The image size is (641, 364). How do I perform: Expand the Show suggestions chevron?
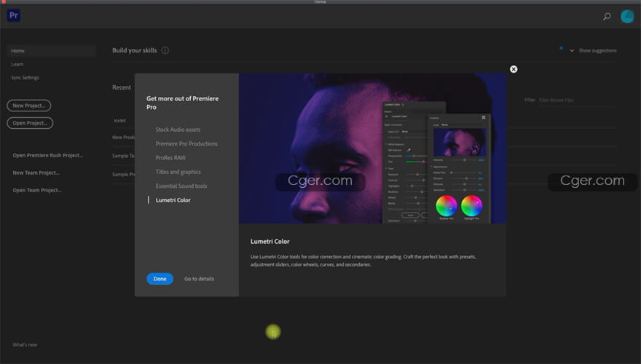coord(572,51)
